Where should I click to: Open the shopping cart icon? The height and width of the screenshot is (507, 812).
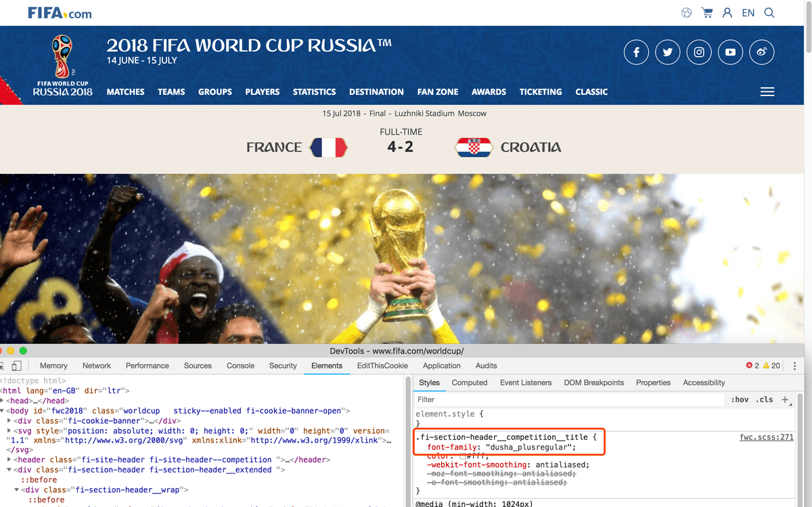707,13
